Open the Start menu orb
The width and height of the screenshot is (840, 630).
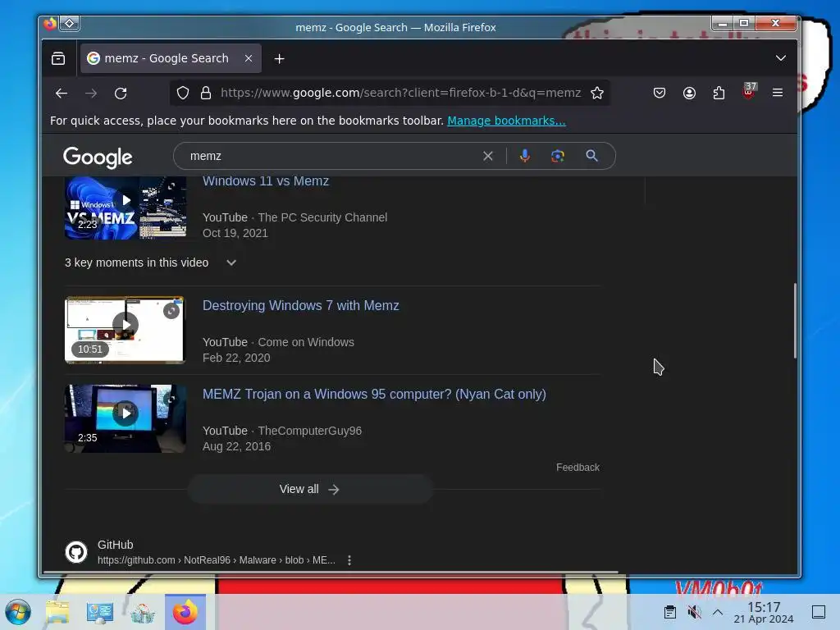(x=18, y=612)
